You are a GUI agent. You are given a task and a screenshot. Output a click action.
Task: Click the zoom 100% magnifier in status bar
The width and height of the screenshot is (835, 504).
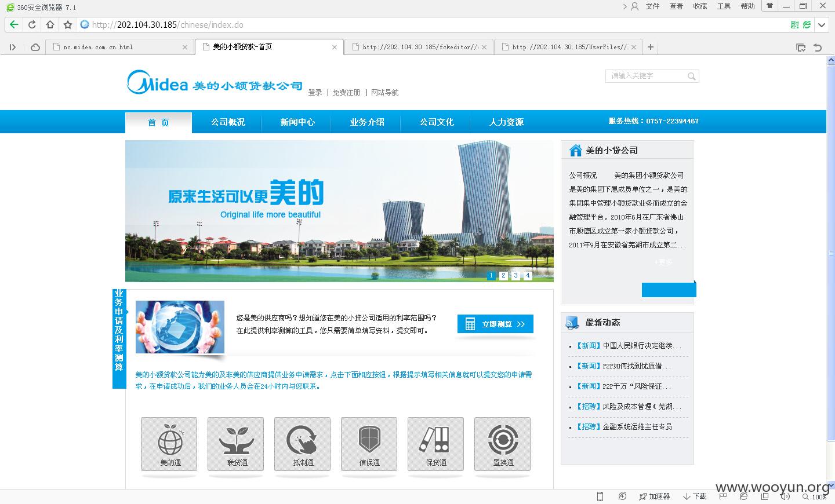[815, 496]
